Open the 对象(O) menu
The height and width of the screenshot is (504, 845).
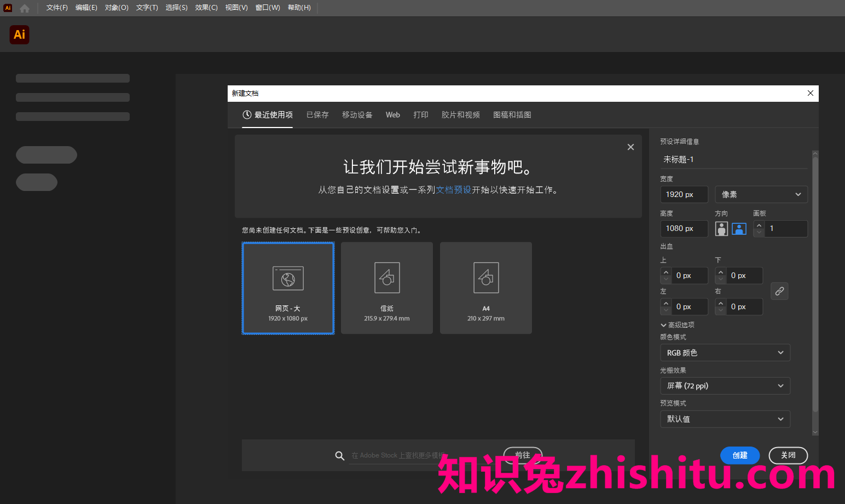pos(117,8)
